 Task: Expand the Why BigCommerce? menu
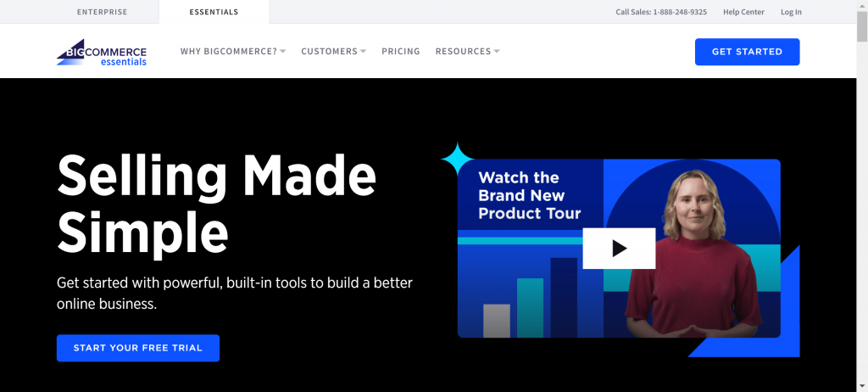pos(233,51)
